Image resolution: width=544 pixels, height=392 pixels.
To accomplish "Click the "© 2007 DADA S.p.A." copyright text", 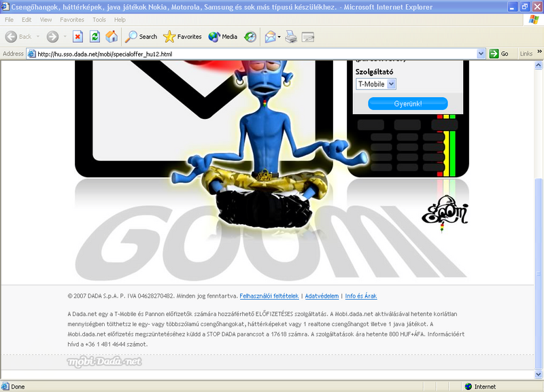I will [93, 296].
